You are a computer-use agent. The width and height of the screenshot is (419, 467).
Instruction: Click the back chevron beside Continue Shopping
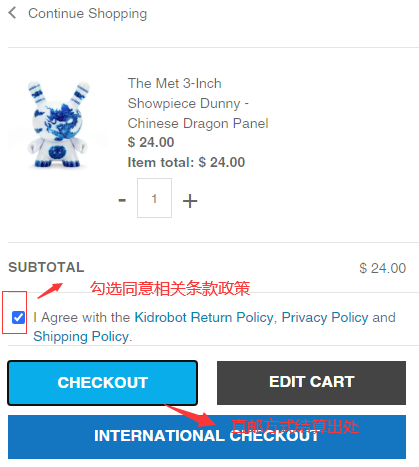tap(12, 13)
